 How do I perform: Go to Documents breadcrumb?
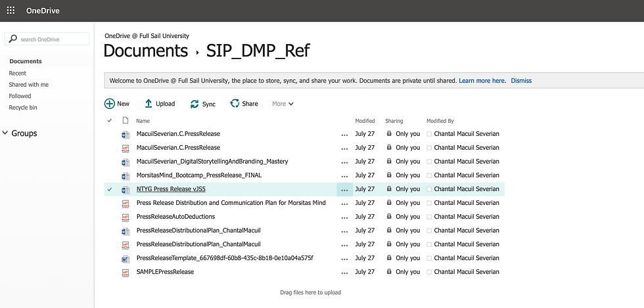click(x=145, y=51)
